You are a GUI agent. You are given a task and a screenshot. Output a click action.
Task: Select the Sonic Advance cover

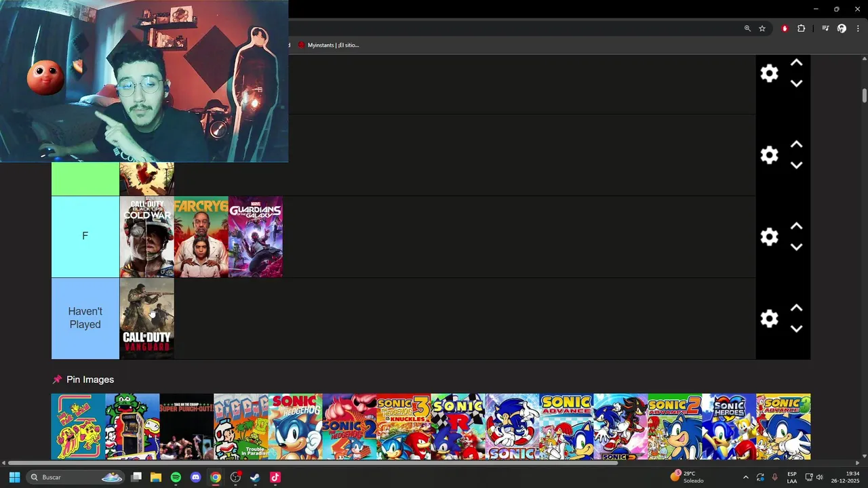(x=566, y=426)
